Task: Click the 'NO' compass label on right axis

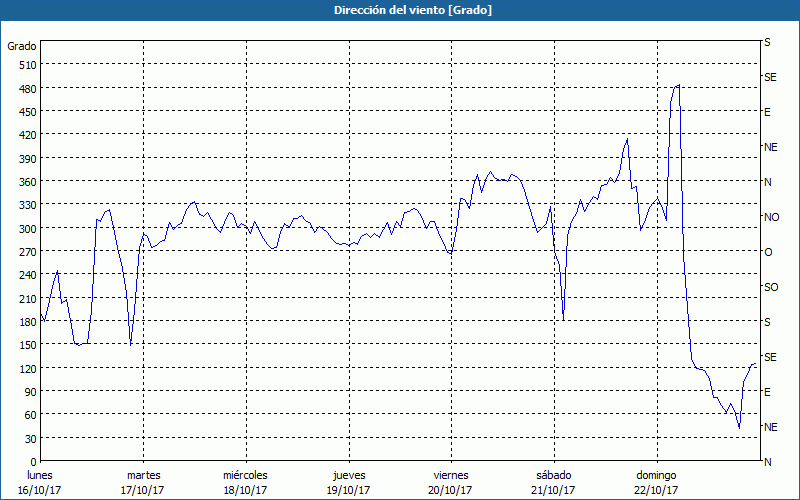Action: point(771,217)
